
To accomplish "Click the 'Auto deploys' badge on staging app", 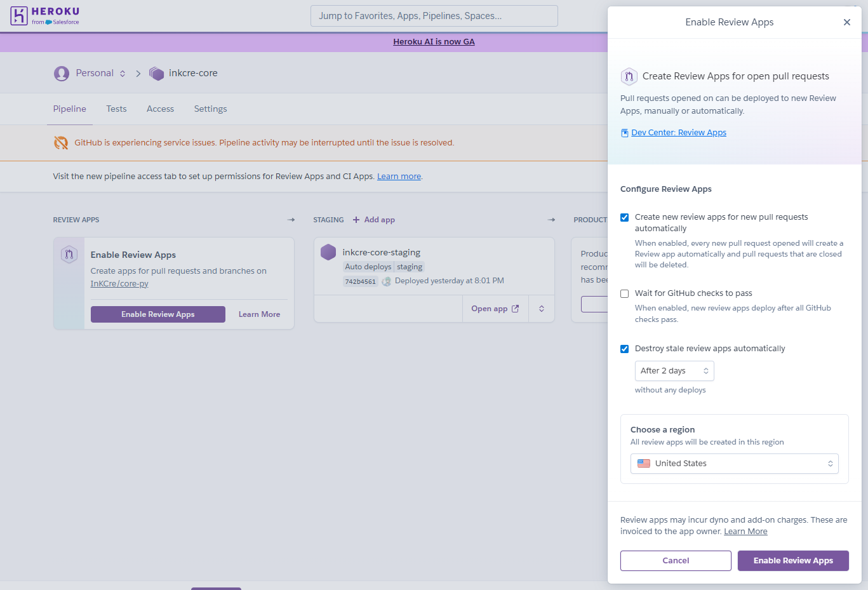I will [x=368, y=267].
